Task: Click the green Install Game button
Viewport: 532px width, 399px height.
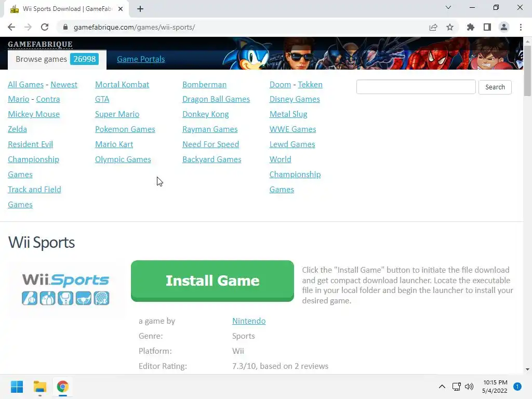Action: tap(212, 281)
